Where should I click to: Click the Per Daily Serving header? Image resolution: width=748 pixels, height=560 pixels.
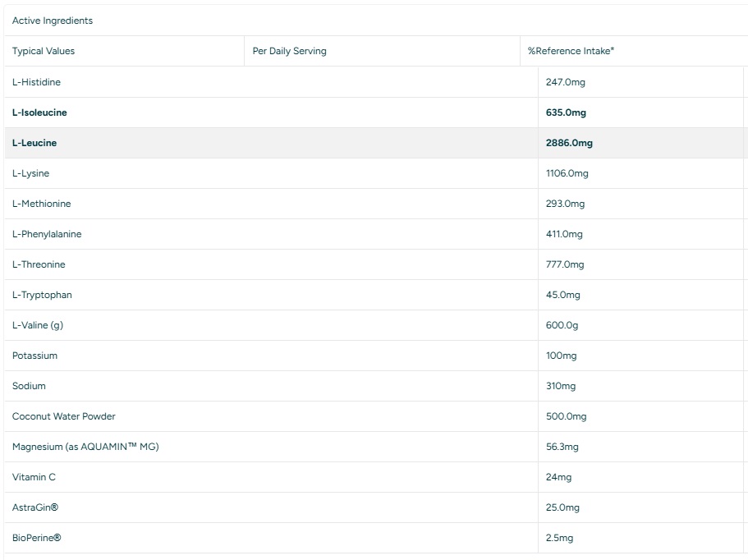[x=289, y=51]
